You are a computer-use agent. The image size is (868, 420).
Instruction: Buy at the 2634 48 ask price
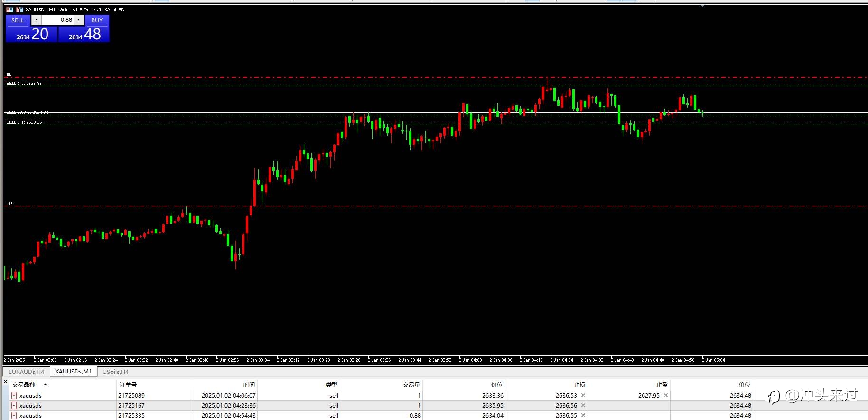84,34
